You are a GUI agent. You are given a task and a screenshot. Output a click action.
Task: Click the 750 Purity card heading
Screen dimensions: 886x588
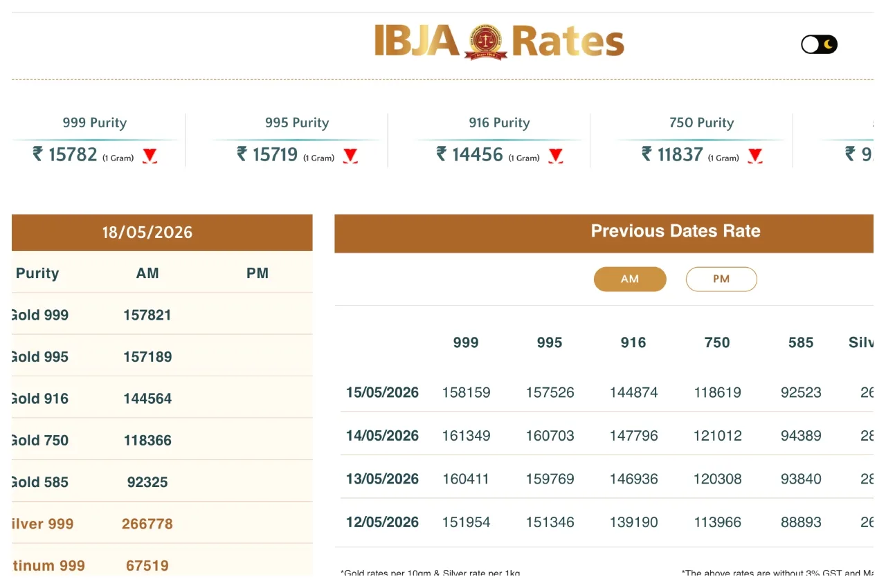pyautogui.click(x=701, y=123)
